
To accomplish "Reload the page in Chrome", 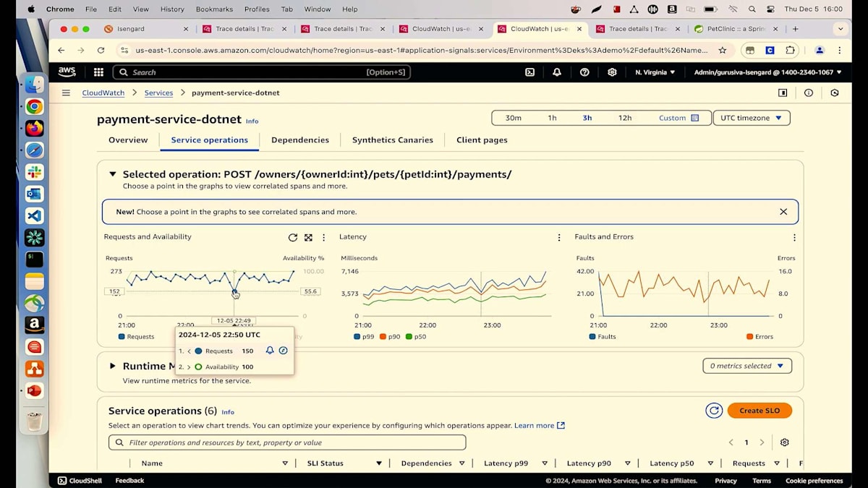I will click(101, 51).
